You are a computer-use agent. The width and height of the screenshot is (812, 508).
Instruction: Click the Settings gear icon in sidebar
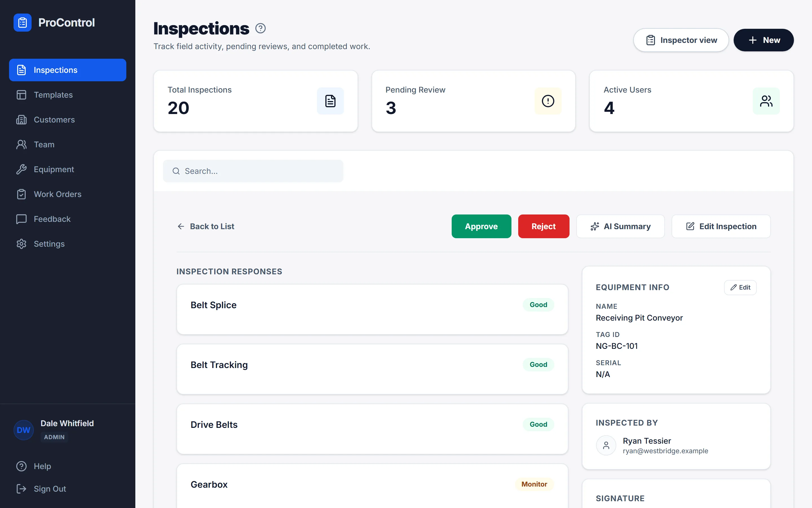(21, 244)
